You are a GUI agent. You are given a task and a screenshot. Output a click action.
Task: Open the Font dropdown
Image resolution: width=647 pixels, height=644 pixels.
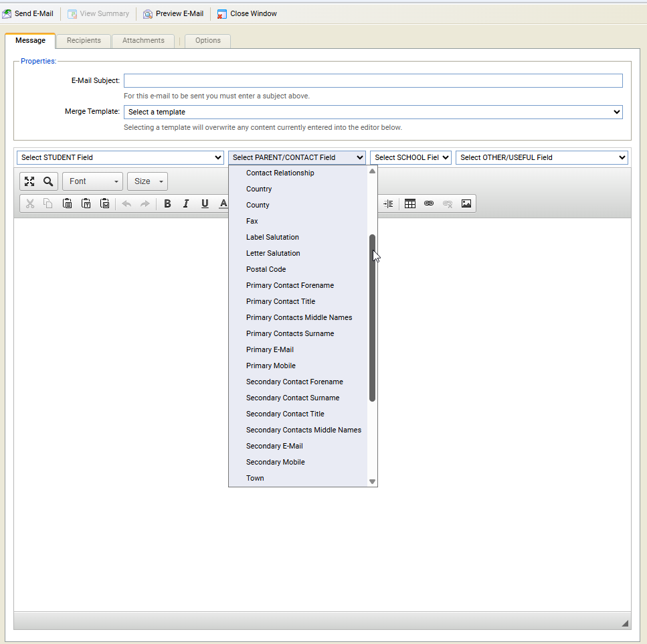[x=92, y=181]
